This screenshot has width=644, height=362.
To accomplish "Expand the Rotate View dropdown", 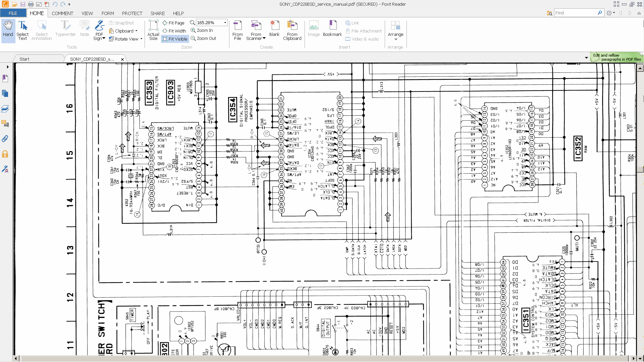I will point(141,39).
